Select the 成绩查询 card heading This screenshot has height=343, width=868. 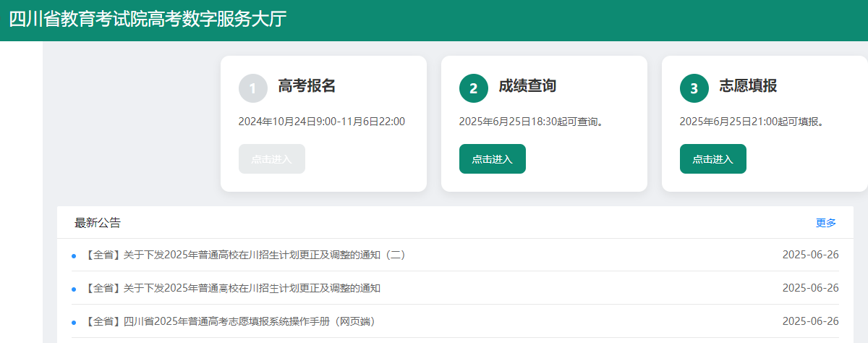(527, 86)
